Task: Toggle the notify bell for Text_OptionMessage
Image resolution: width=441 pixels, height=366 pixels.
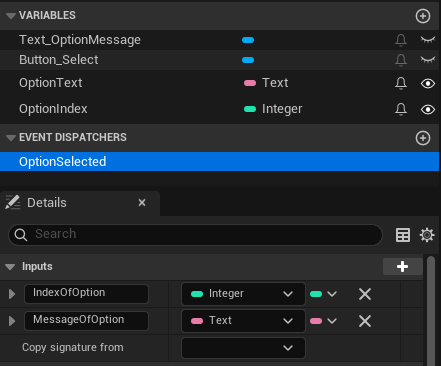Action: [401, 40]
